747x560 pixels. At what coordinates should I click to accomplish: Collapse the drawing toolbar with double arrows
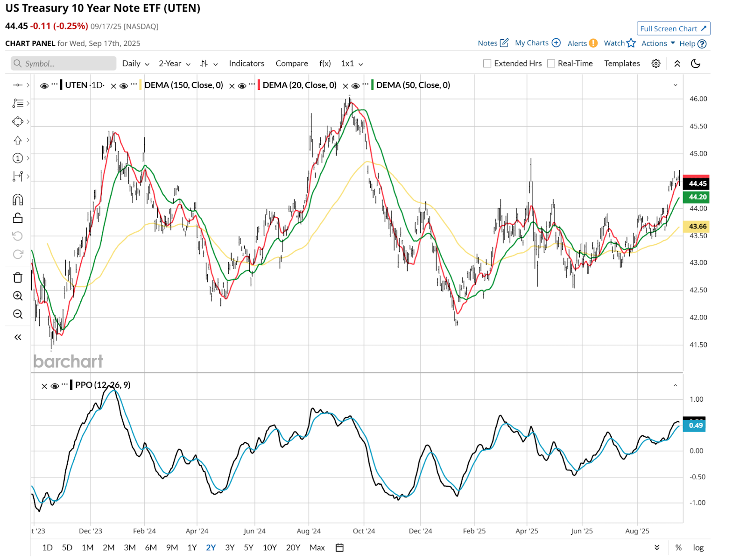point(18,337)
